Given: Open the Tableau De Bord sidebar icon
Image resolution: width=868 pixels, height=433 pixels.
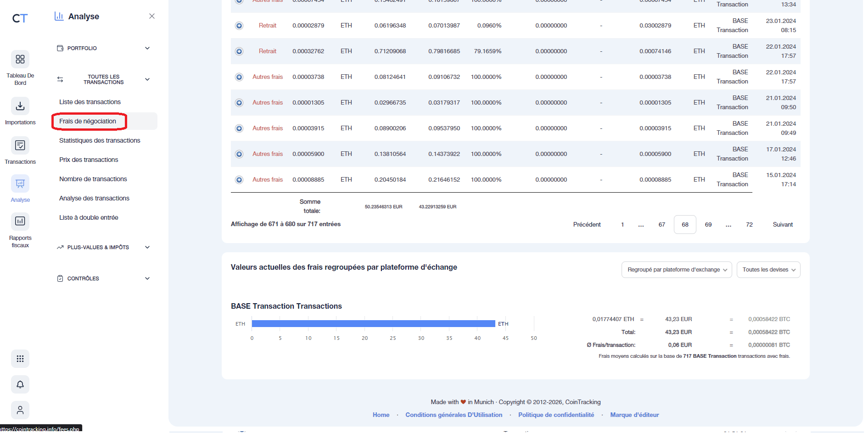Looking at the screenshot, I should (20, 59).
